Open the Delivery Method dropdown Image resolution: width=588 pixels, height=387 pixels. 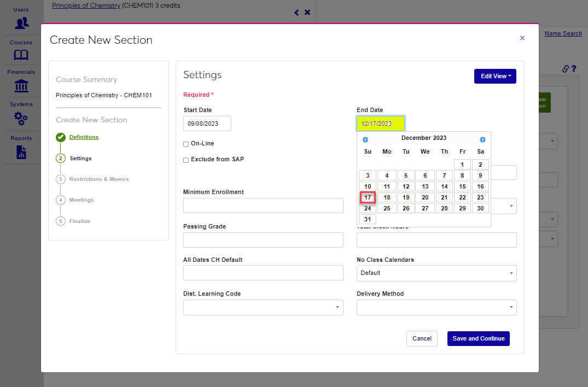(436, 308)
